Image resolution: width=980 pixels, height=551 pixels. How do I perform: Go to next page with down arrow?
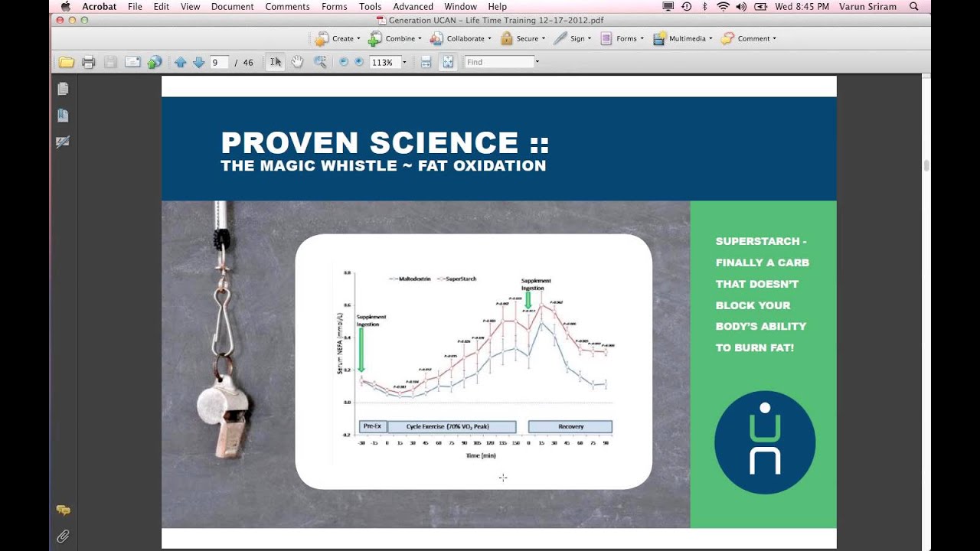[198, 62]
